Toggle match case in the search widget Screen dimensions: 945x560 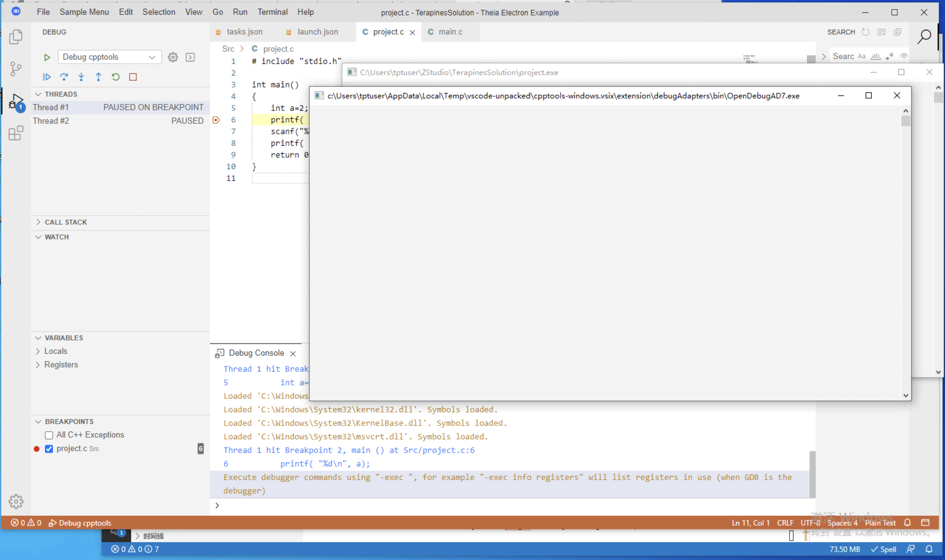[x=862, y=56]
